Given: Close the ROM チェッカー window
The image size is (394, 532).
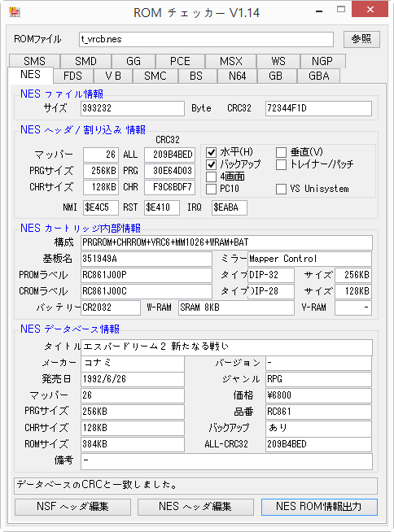Looking at the screenshot, I should 370,10.
